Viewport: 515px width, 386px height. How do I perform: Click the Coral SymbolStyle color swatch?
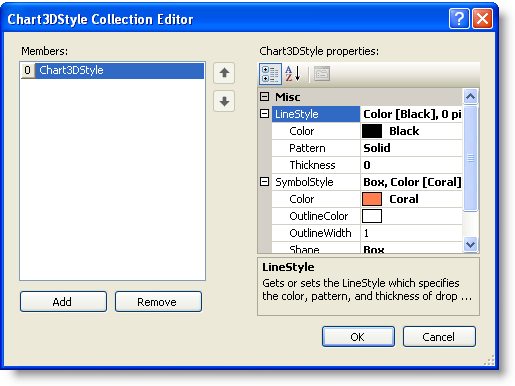pyautogui.click(x=372, y=199)
